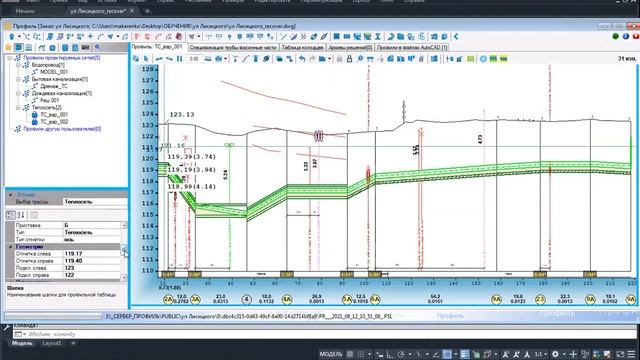Click the green status circle at top right
This screenshot has height=360, width=640.
tap(616, 36)
